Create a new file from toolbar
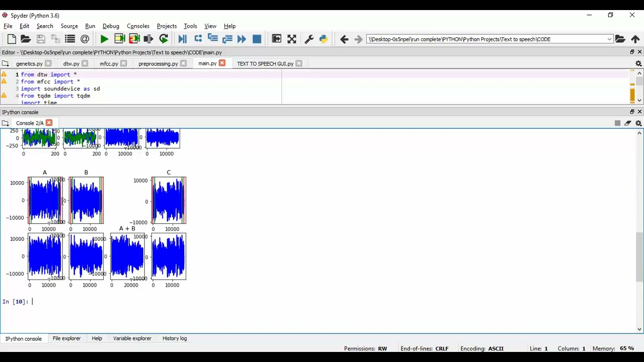This screenshot has height=362, width=644. pyautogui.click(x=12, y=39)
